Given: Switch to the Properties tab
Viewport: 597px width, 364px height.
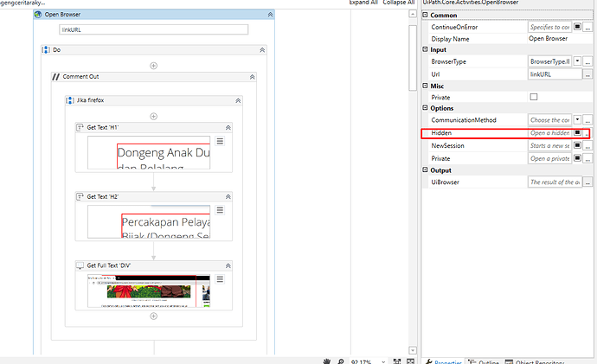Looking at the screenshot, I should (x=444, y=361).
